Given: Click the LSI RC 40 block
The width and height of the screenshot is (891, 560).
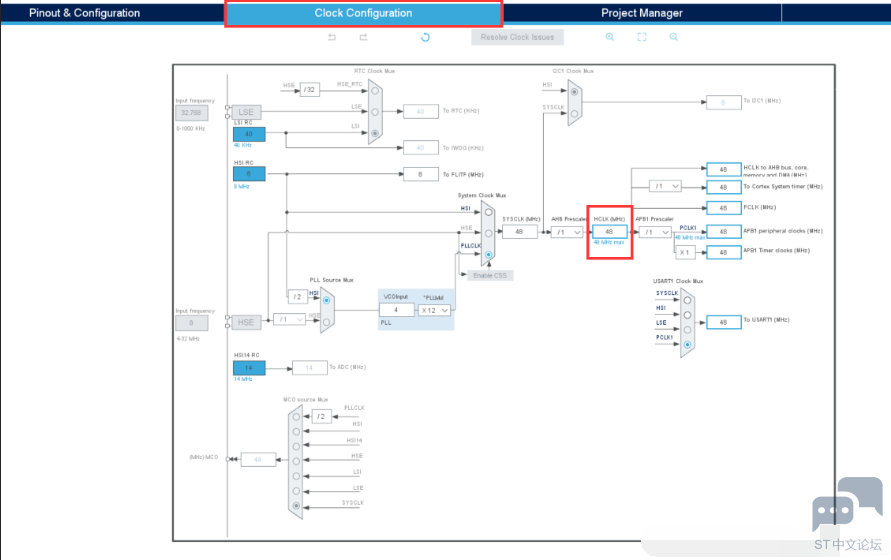Looking at the screenshot, I should coord(249,134).
